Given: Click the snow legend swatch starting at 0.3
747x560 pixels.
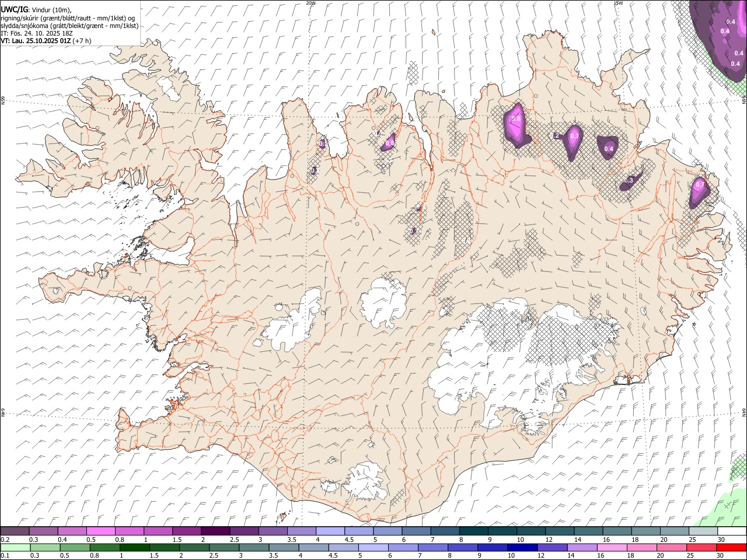Looking at the screenshot, I should [x=43, y=531].
